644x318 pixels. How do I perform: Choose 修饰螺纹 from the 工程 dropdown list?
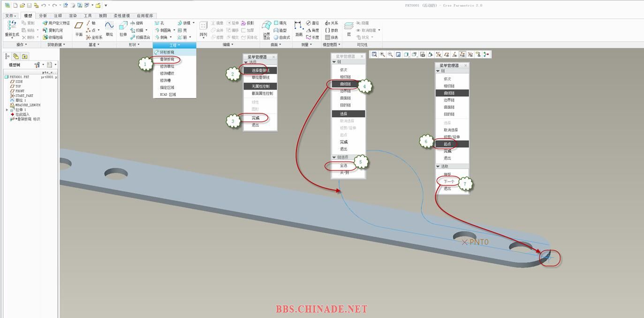167,74
